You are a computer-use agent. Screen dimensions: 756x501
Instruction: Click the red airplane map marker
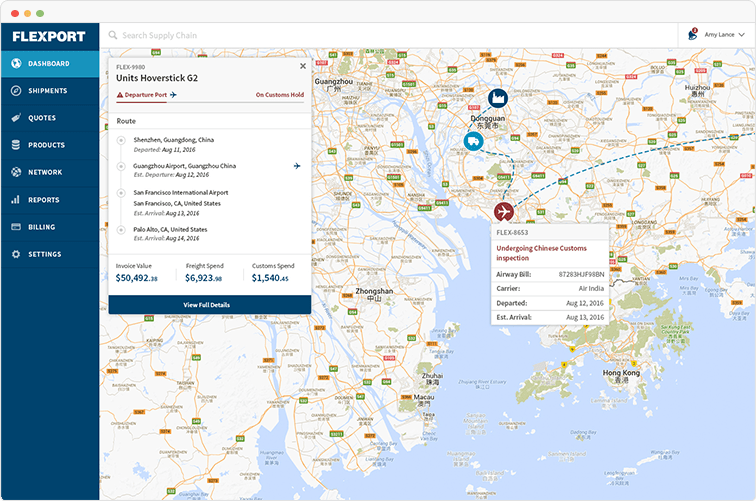click(504, 211)
